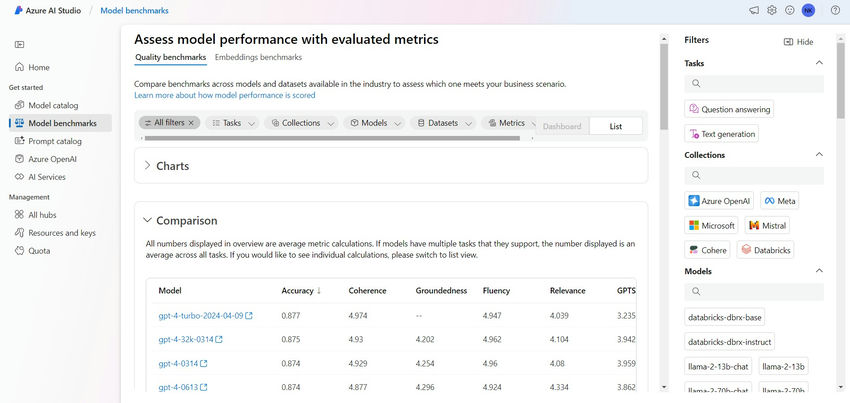Toggle the Question answering task filter
The image size is (850, 403).
click(x=729, y=109)
